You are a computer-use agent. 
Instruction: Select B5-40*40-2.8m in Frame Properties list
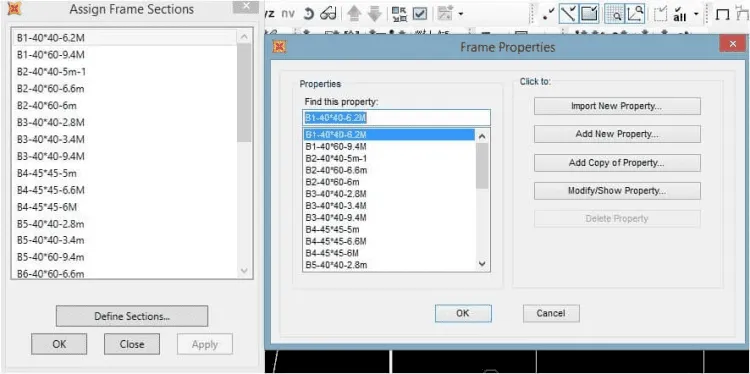pyautogui.click(x=389, y=265)
